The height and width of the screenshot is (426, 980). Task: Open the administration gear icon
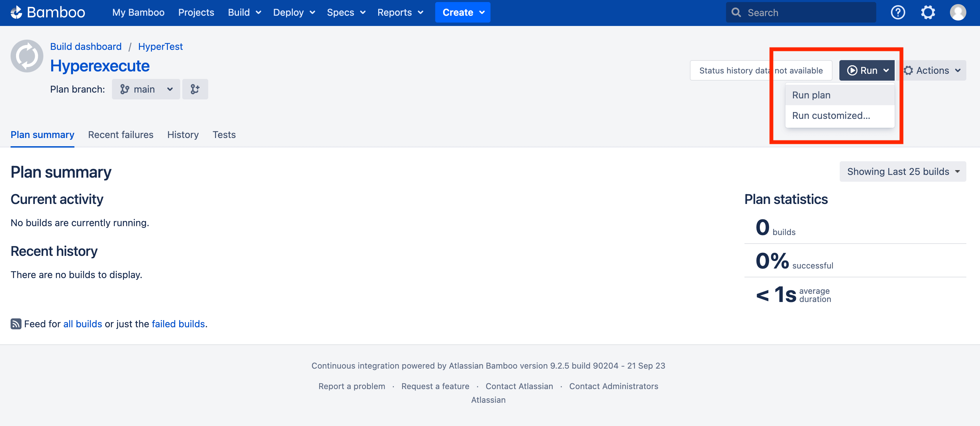[x=927, y=12]
